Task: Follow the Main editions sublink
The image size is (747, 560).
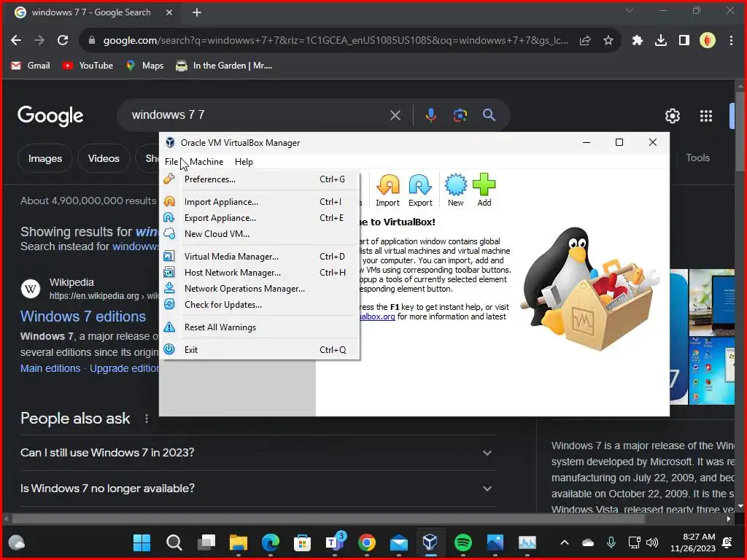Action: (x=50, y=368)
